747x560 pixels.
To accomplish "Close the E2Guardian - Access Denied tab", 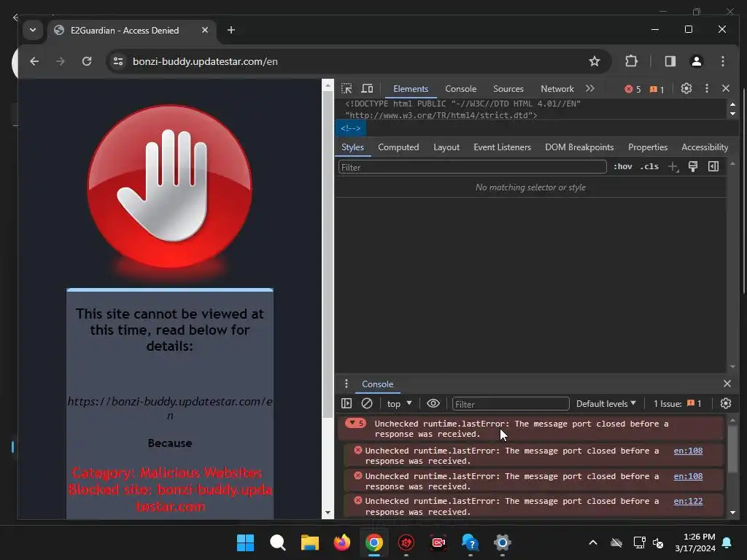I will tap(205, 30).
